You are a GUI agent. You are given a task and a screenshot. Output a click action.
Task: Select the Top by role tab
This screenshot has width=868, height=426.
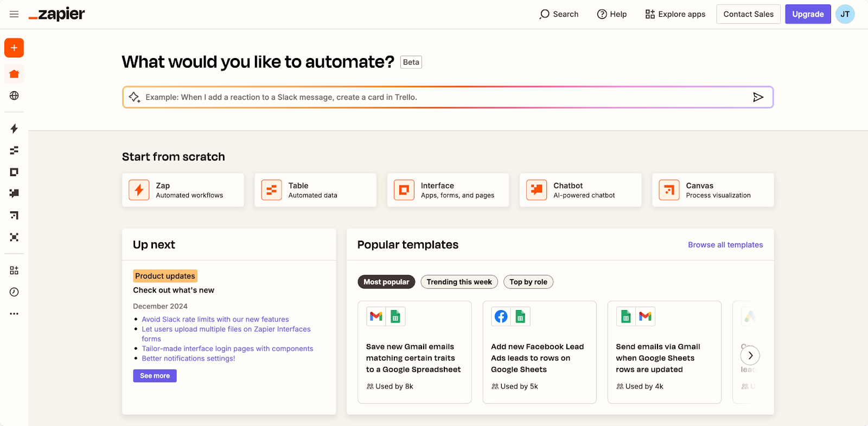(528, 282)
